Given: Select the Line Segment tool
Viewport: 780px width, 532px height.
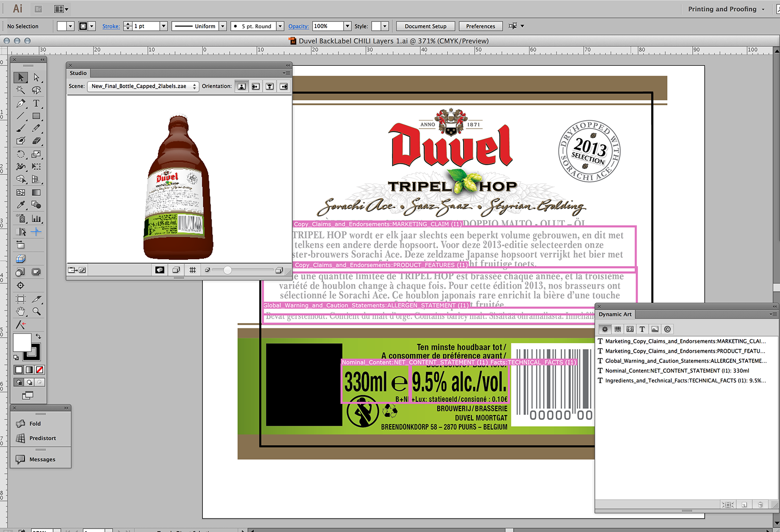Looking at the screenshot, I should click(x=20, y=116).
